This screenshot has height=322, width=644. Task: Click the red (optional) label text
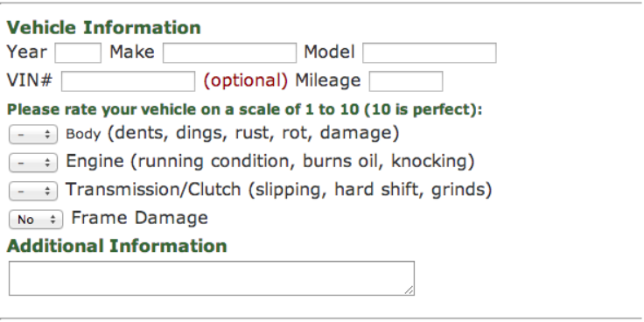pyautogui.click(x=246, y=80)
